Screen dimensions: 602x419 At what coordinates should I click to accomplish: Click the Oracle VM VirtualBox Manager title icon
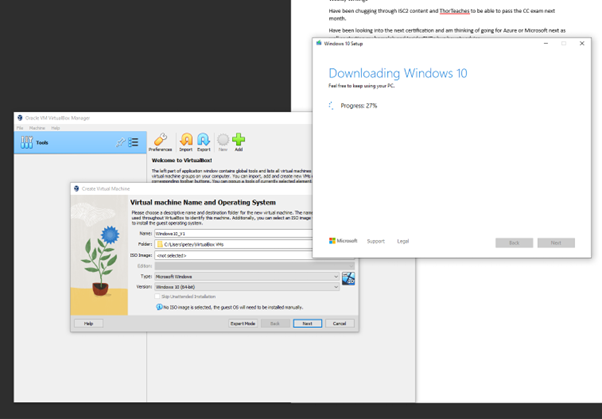(20, 118)
